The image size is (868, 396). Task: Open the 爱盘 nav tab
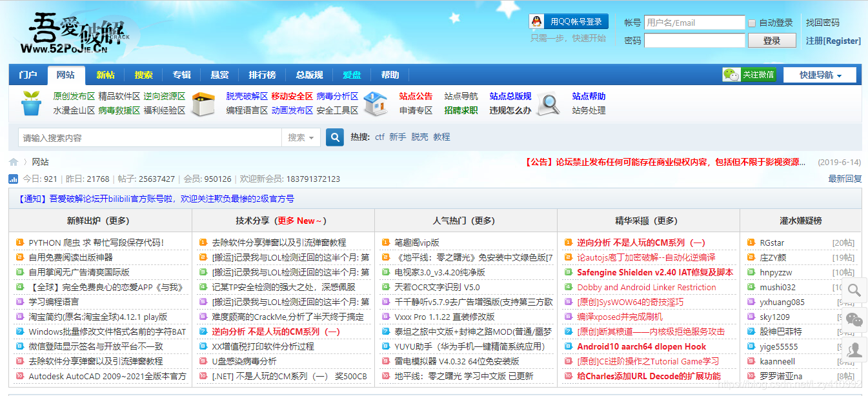[x=352, y=75]
